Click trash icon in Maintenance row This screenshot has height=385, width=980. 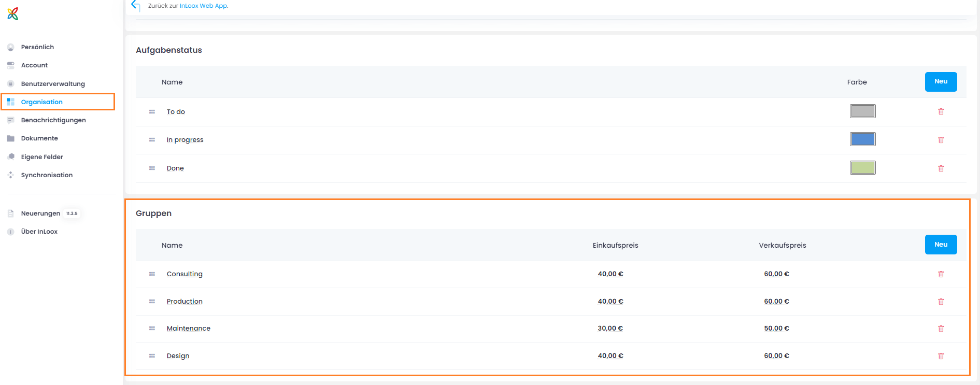click(941, 329)
